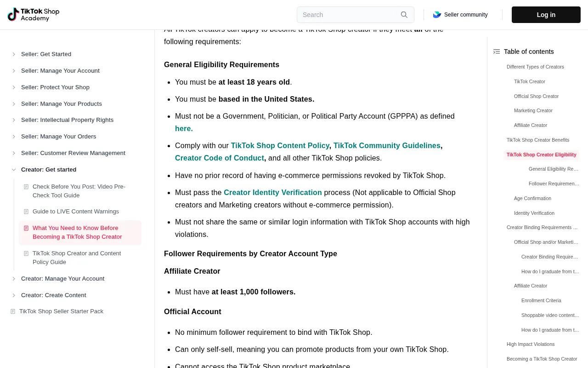Jump to High Impact Violations in contents
The width and height of the screenshot is (588, 368).
(x=531, y=345)
